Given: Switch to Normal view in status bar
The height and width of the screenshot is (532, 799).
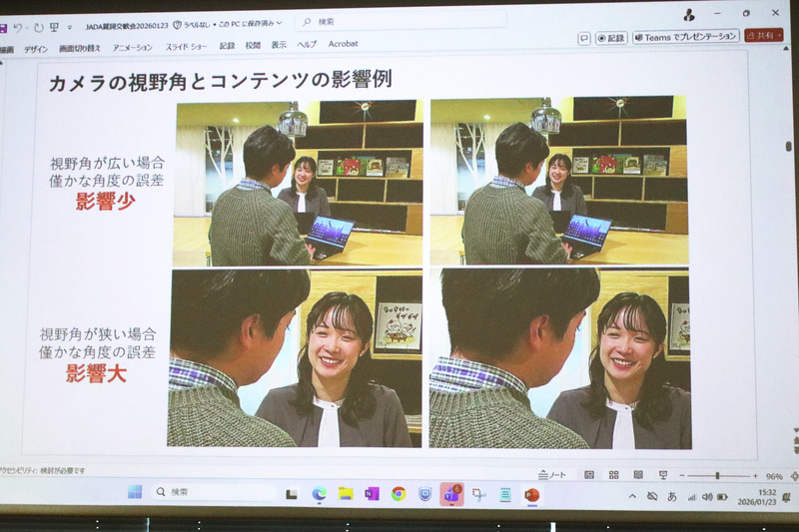Looking at the screenshot, I should (x=589, y=475).
